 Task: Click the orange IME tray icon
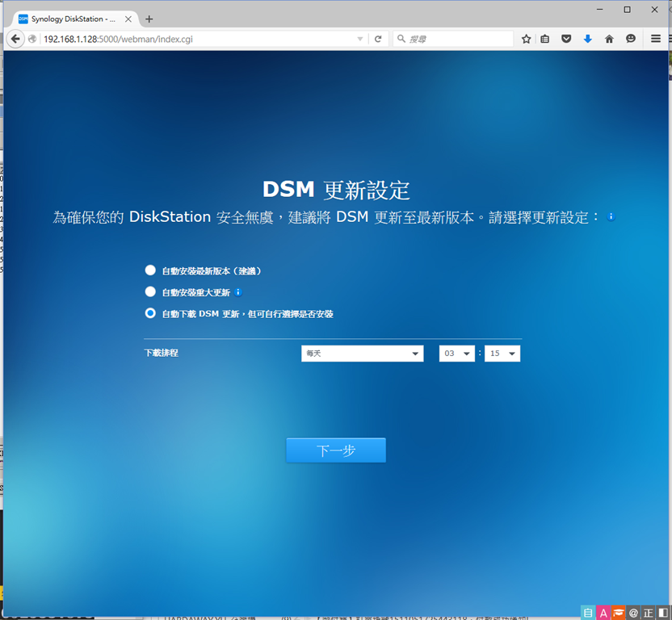pos(618,613)
